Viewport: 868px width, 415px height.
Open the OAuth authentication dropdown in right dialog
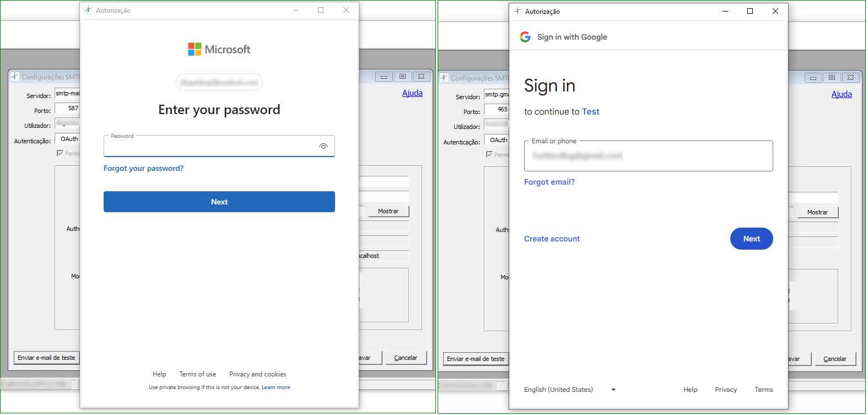tap(497, 141)
